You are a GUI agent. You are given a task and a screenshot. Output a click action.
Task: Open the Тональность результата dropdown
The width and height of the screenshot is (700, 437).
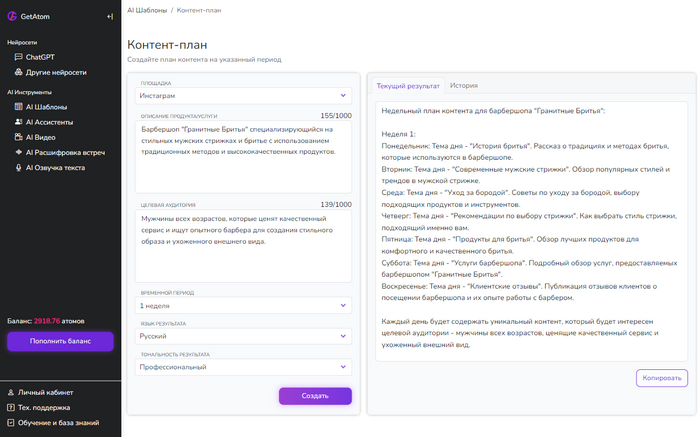[x=244, y=367]
